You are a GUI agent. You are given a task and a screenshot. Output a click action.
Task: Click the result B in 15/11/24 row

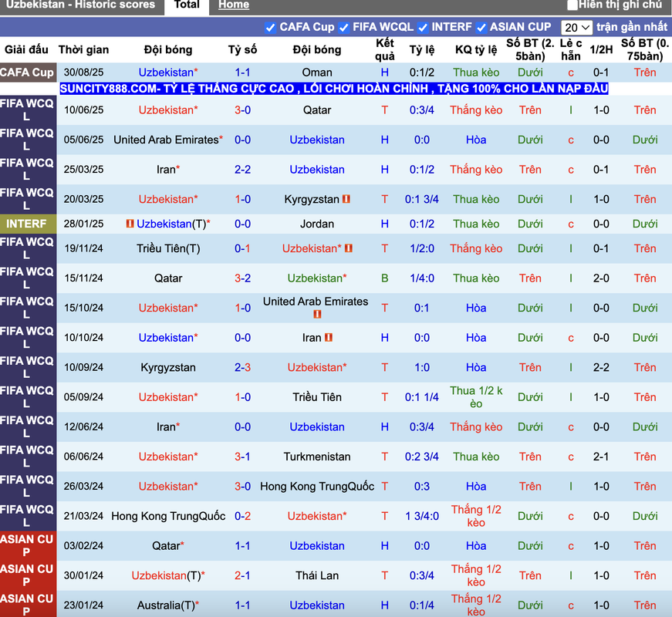(x=385, y=278)
